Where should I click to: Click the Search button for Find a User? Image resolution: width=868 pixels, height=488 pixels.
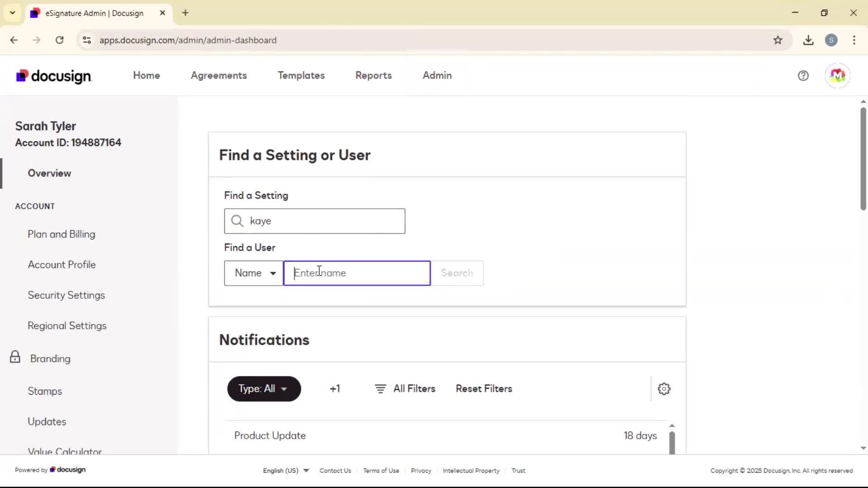pyautogui.click(x=457, y=273)
